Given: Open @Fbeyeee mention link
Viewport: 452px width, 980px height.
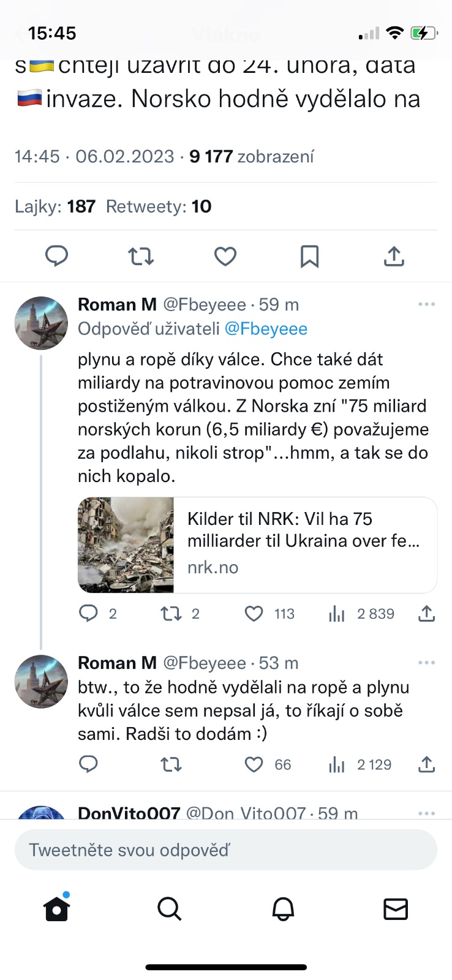Looking at the screenshot, I should 266,329.
